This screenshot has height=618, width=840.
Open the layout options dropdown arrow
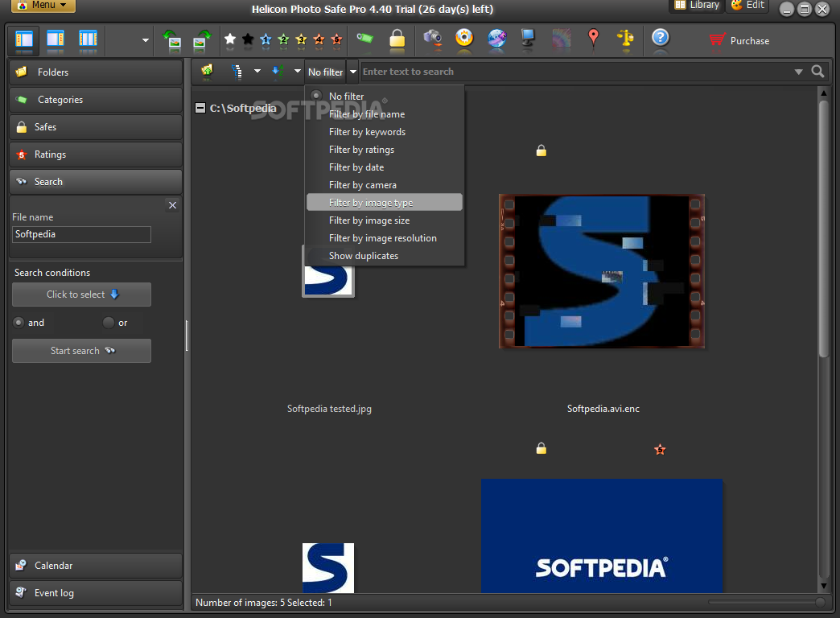coord(145,40)
